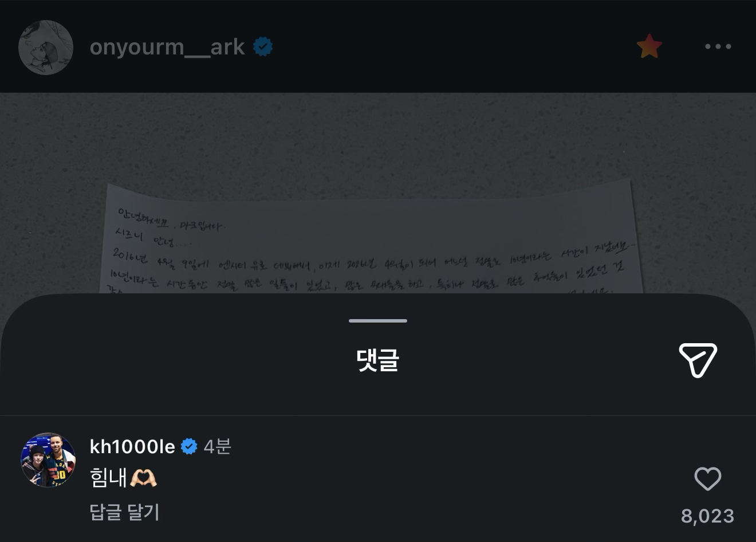The height and width of the screenshot is (542, 756).
Task: Click the 4분 comment timestamp
Action: pos(217,446)
